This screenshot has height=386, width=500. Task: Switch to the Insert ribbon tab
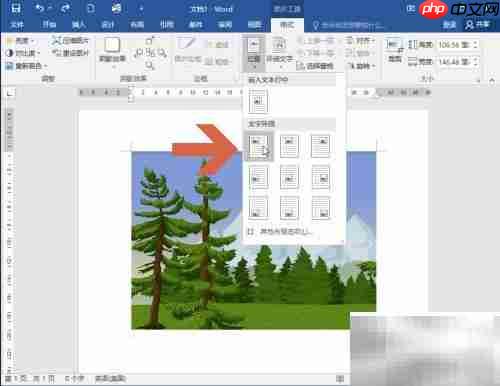pos(79,24)
